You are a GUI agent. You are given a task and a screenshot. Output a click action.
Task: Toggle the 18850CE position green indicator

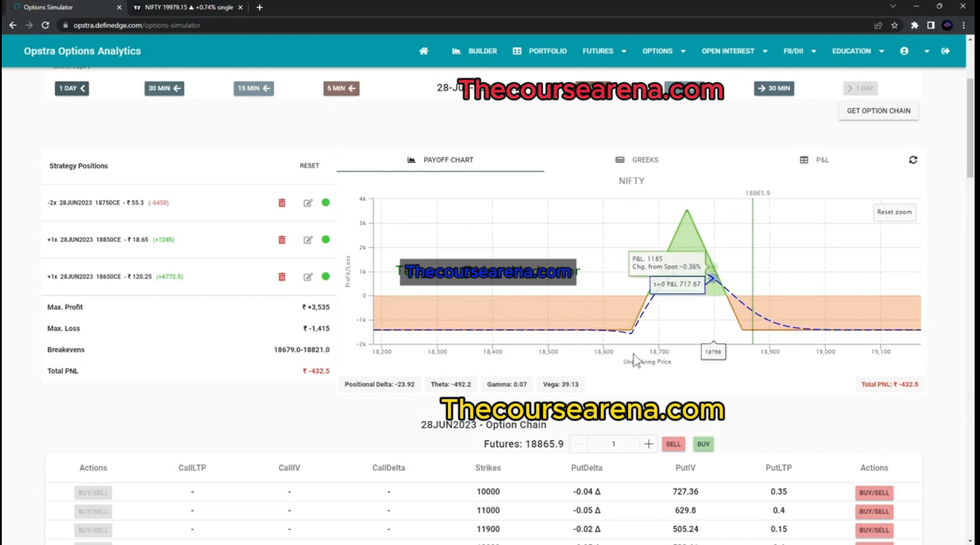click(x=325, y=240)
